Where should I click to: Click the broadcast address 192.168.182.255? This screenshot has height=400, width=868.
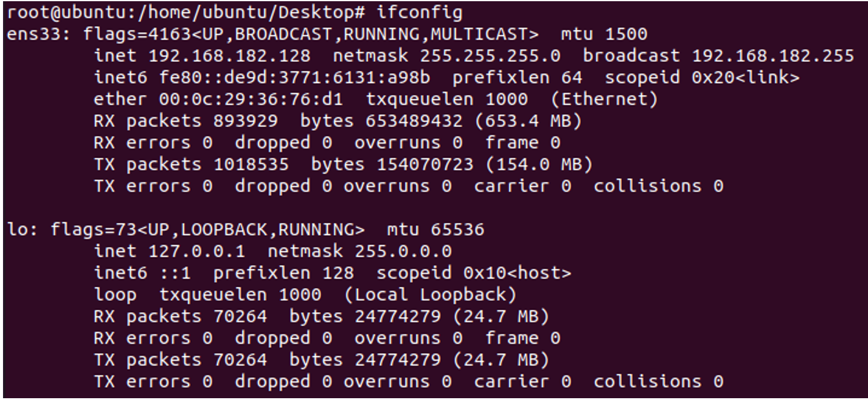click(773, 56)
